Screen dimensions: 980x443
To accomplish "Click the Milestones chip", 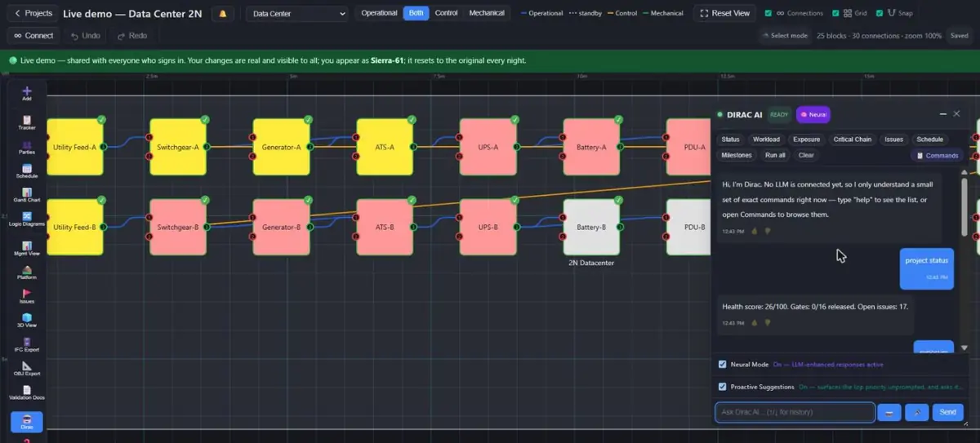I will [x=737, y=155].
